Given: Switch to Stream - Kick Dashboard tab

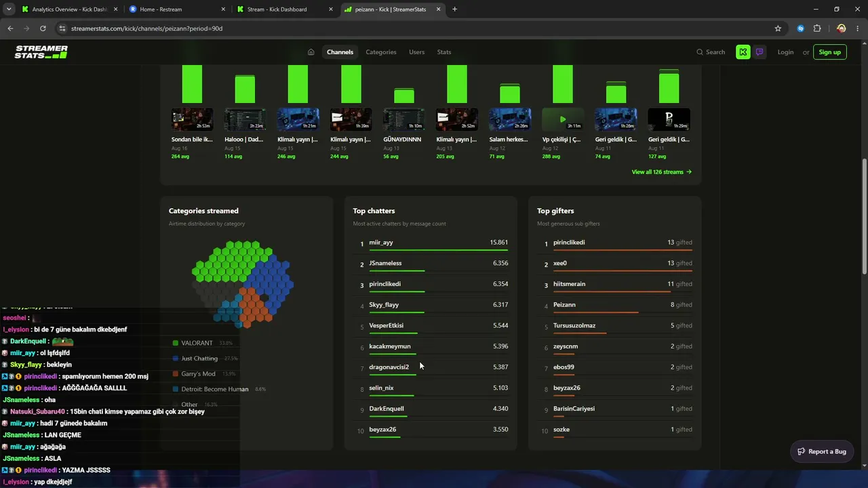Looking at the screenshot, I should [284, 9].
